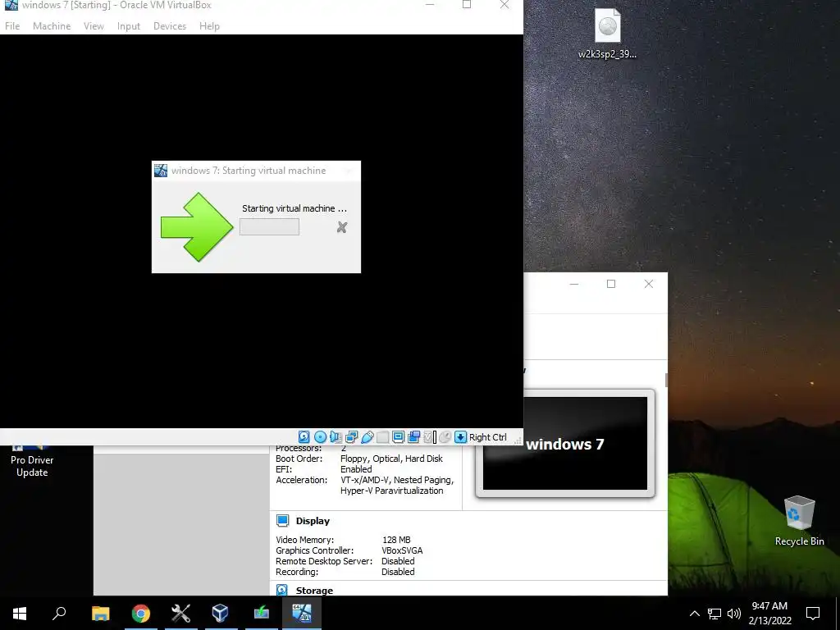Click the Remote Desktop Server Disabled value
The height and width of the screenshot is (630, 840).
398,561
